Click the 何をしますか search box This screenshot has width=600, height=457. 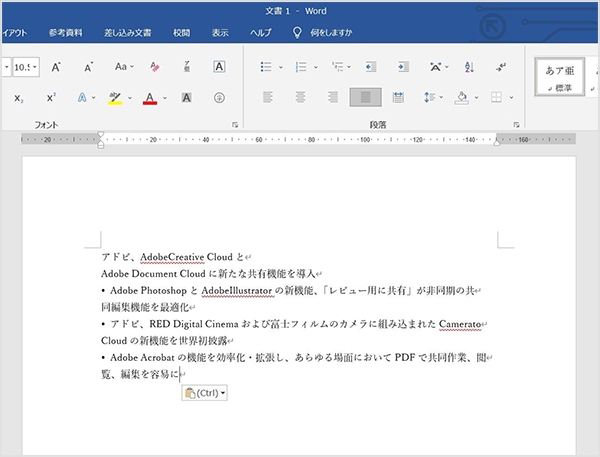click(331, 33)
